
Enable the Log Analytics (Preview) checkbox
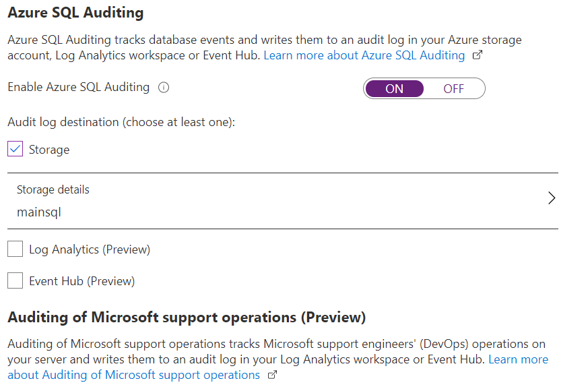[x=15, y=249]
